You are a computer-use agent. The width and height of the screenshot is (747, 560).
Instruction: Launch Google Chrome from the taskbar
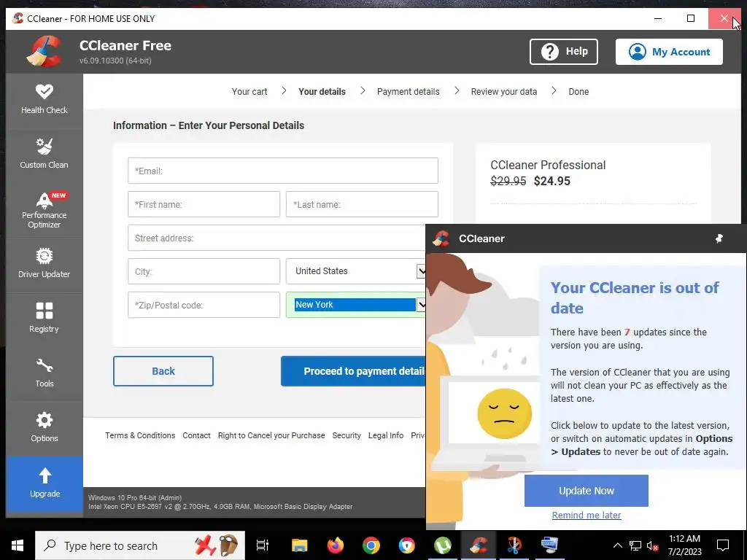[371, 545]
